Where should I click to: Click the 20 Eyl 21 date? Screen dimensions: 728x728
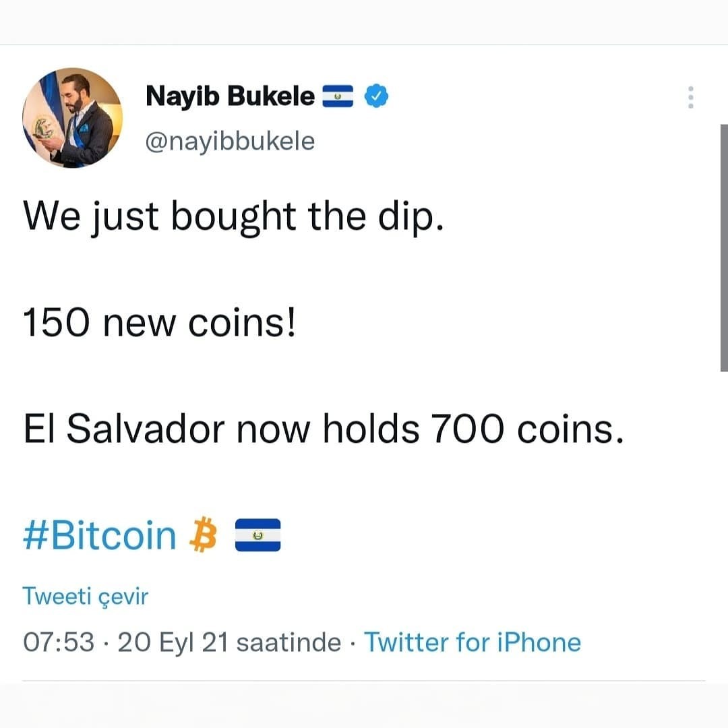[173, 642]
